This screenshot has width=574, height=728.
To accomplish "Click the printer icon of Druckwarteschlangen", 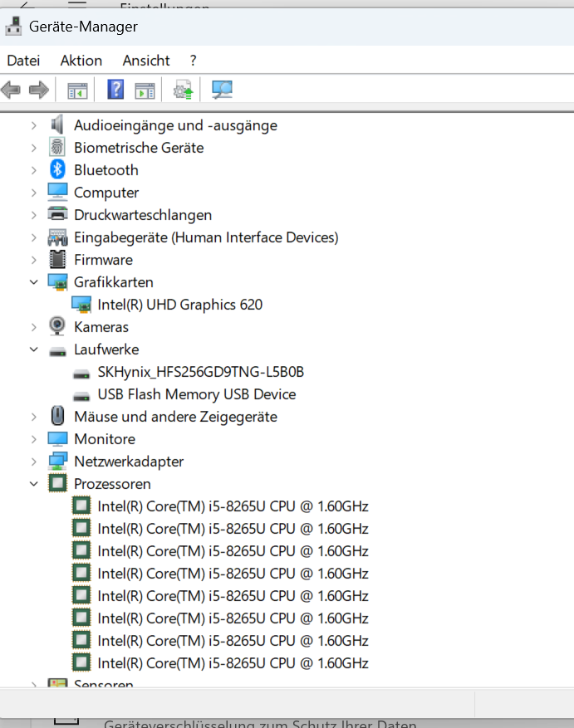I will click(x=57, y=214).
